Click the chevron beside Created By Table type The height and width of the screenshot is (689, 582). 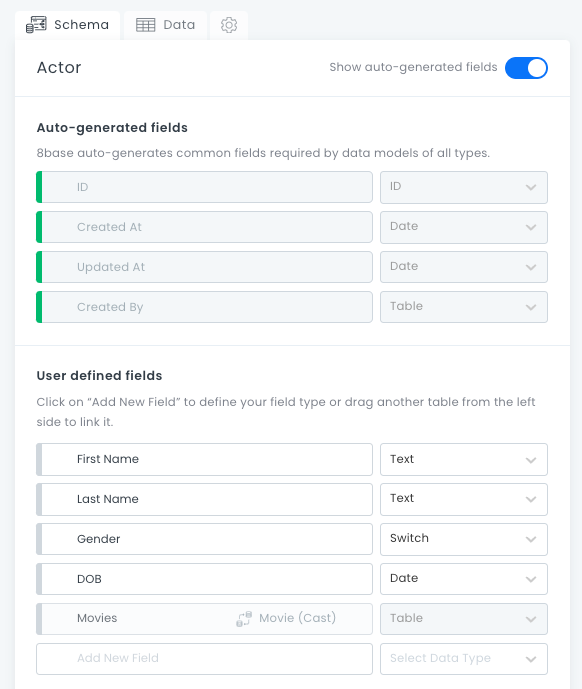pyautogui.click(x=531, y=307)
